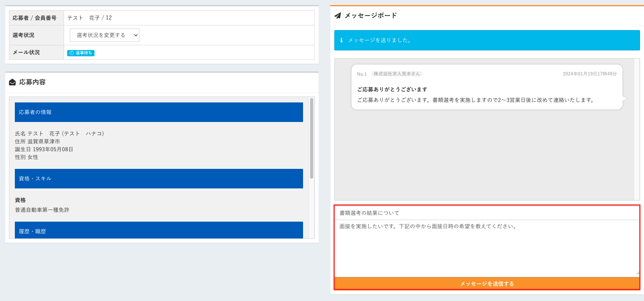Click into the message body textarea
Viewport: 644px width, 301px height.
(487, 248)
